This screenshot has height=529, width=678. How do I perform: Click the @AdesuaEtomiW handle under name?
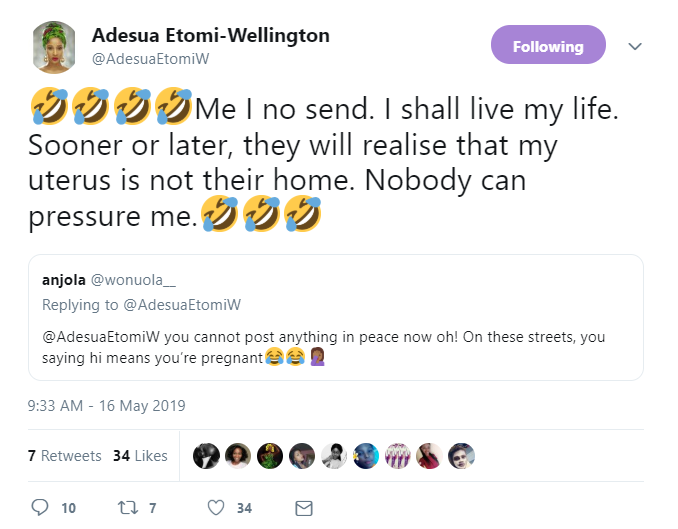[150, 59]
